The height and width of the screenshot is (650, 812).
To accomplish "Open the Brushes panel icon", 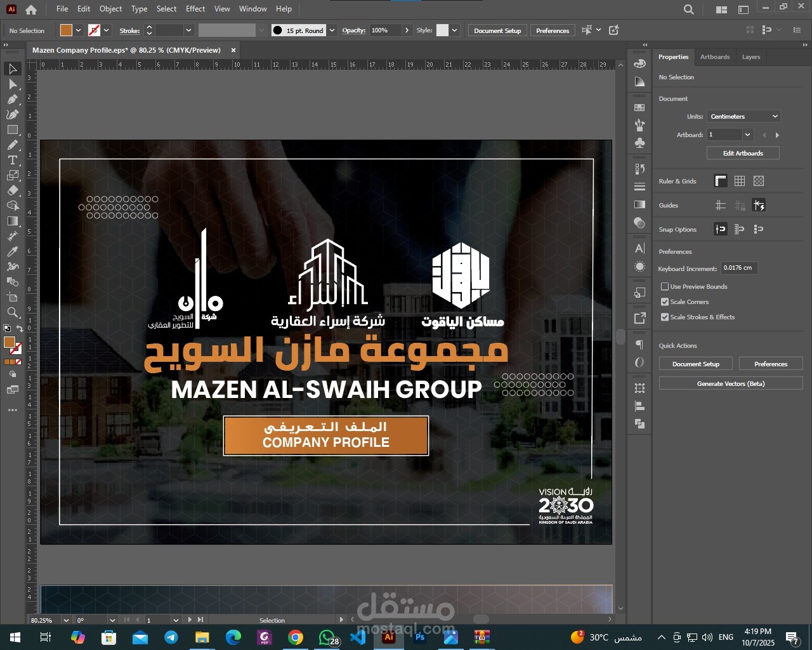I will pyautogui.click(x=639, y=125).
